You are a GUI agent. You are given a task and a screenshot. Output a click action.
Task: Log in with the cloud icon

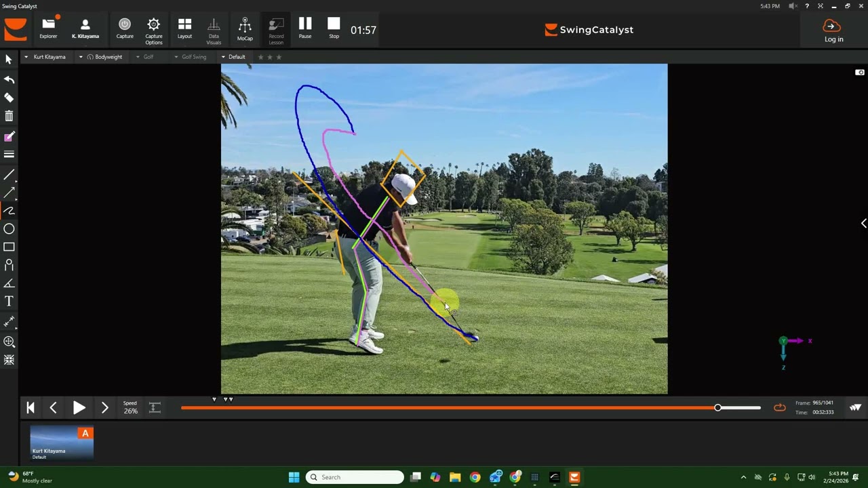point(833,30)
